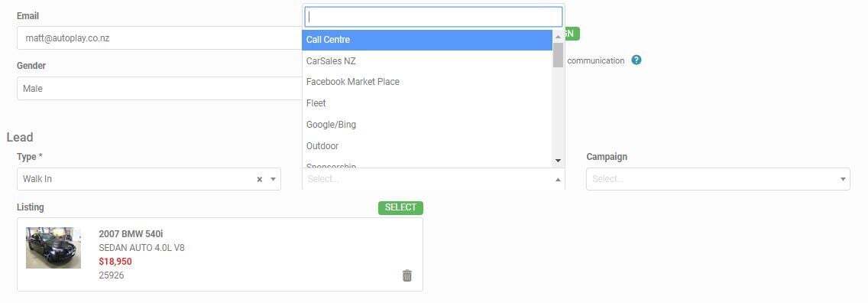
Task: Open the Campaign dropdown
Action: point(718,179)
